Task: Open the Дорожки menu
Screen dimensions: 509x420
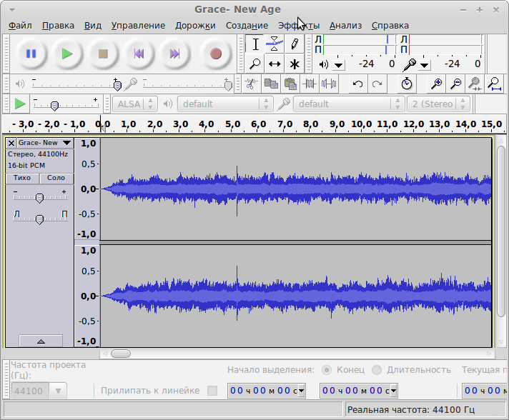Action: [195, 26]
